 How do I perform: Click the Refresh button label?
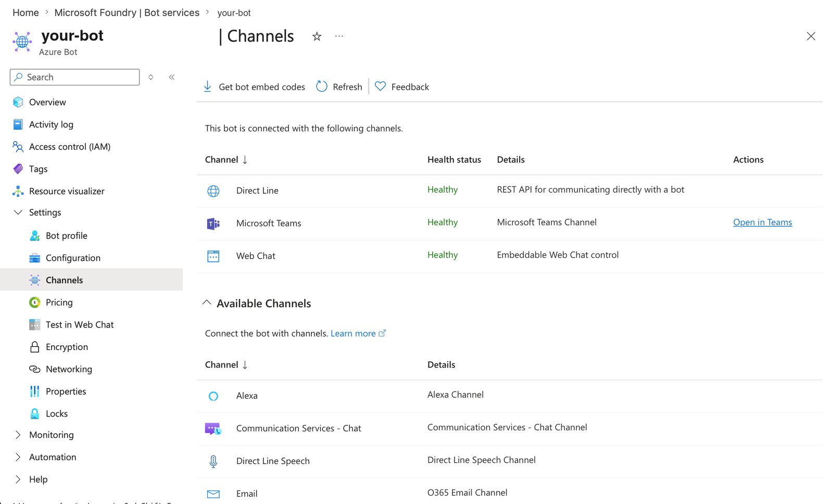tap(347, 87)
